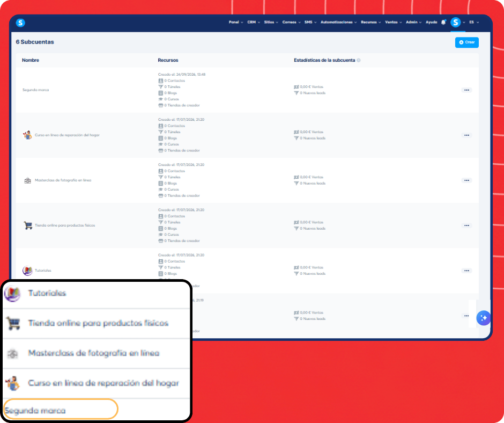Open the Admin menu
Viewport: 504px width, 423px height.
click(413, 22)
